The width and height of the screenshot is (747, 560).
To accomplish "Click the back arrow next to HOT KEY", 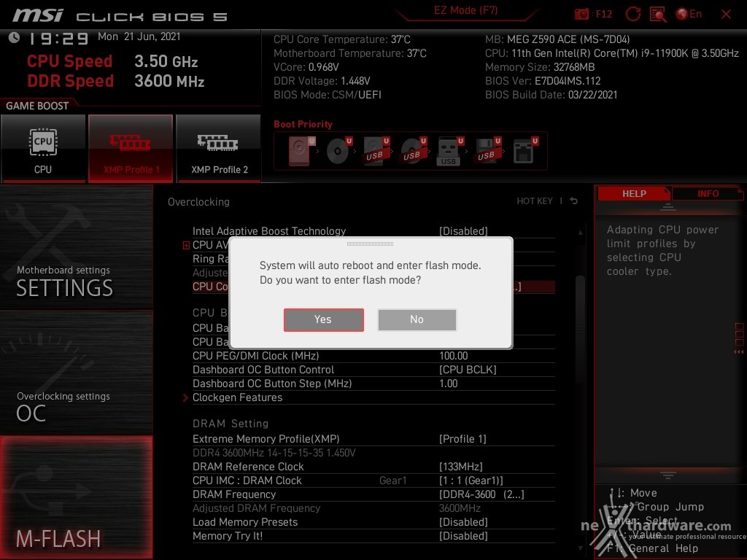I will [x=574, y=201].
